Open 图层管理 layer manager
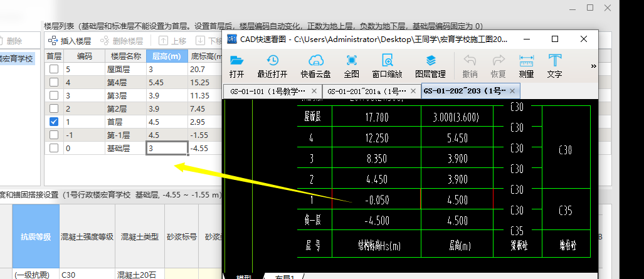 point(430,66)
